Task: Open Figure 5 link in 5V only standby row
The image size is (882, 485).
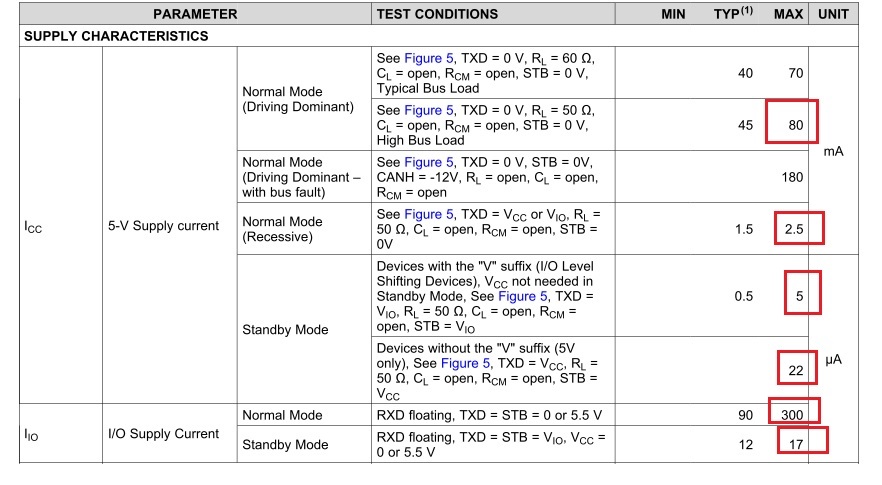Action: pos(465,363)
